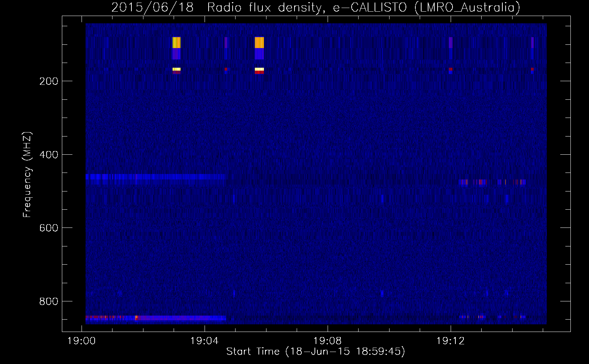Click the blue horizontal band near 460 MHz
Image resolution: width=589 pixels, height=364 pixels.
click(156, 177)
